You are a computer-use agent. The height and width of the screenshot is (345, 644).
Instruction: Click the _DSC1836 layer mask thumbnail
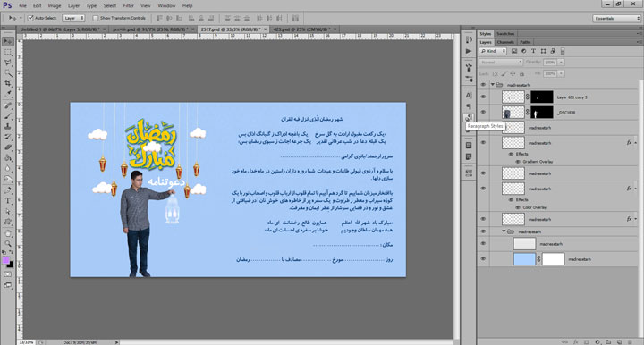click(542, 112)
